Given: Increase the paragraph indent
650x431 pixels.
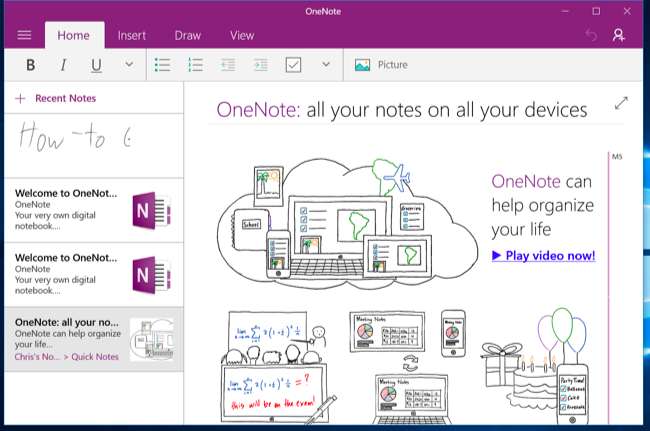Looking at the screenshot, I should click(260, 65).
